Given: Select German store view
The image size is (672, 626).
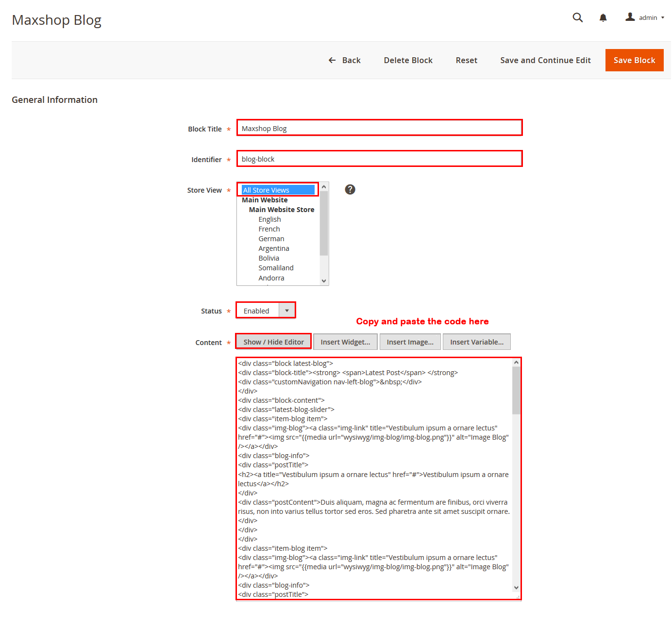Looking at the screenshot, I should (x=271, y=239).
